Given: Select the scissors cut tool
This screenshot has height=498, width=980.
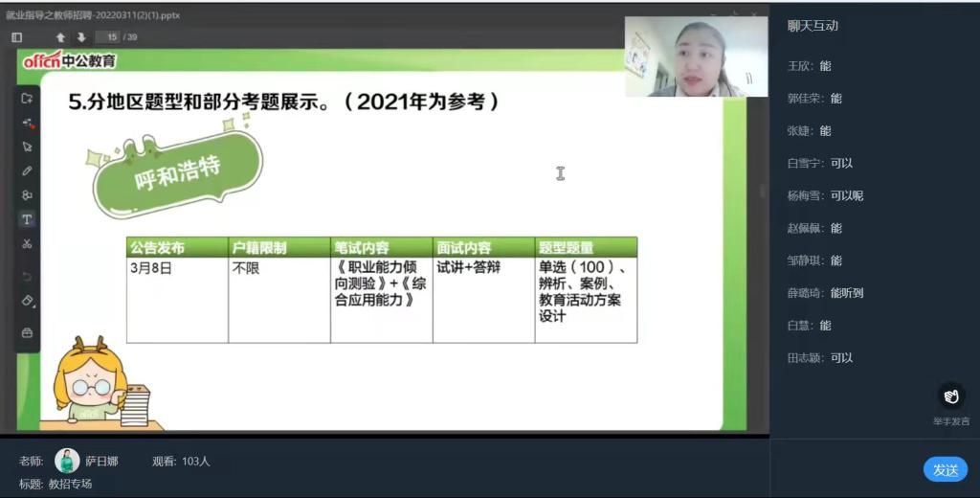Looking at the screenshot, I should click(27, 244).
